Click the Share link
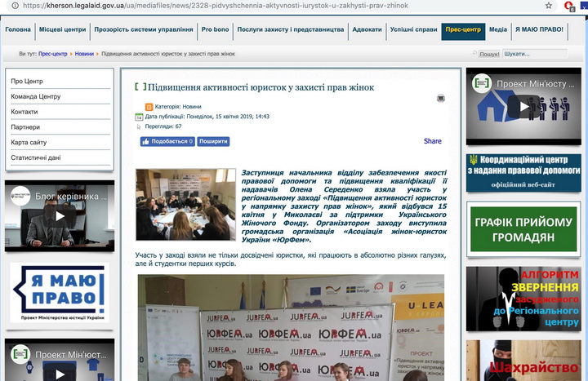 pyautogui.click(x=432, y=141)
